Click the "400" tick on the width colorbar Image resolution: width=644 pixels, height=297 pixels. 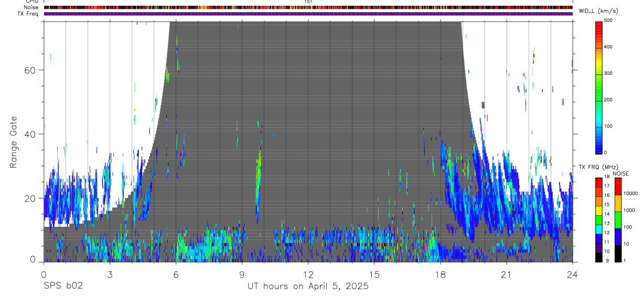point(609,47)
